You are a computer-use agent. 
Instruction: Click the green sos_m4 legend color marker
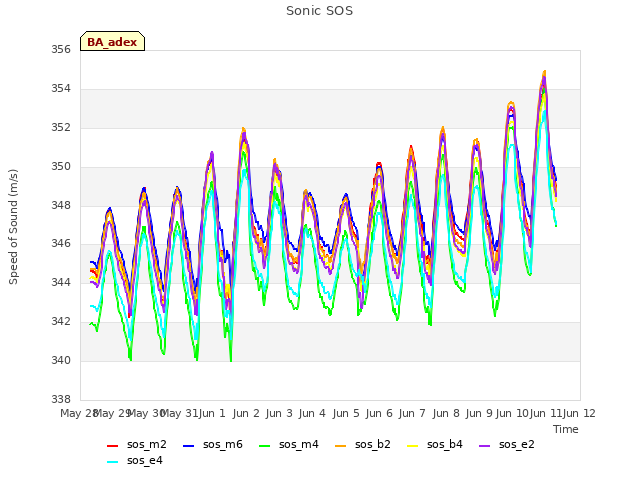pyautogui.click(x=264, y=446)
